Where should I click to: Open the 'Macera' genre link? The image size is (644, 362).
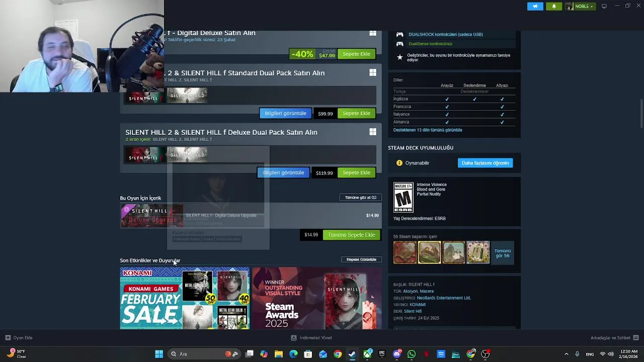click(427, 291)
